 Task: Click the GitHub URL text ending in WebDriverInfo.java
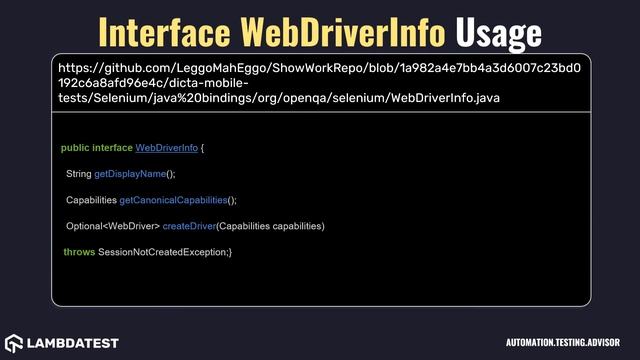coord(320,83)
